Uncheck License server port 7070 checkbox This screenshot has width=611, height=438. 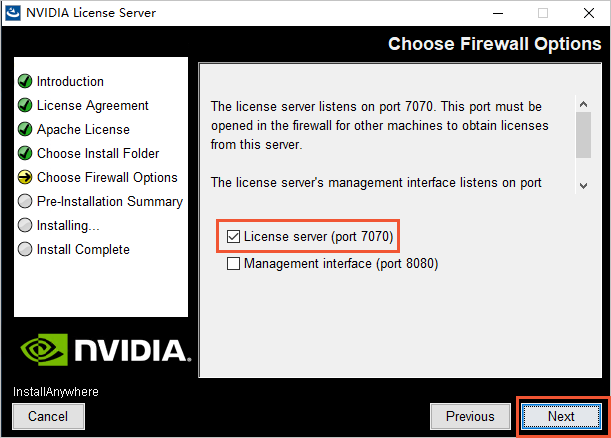(234, 237)
